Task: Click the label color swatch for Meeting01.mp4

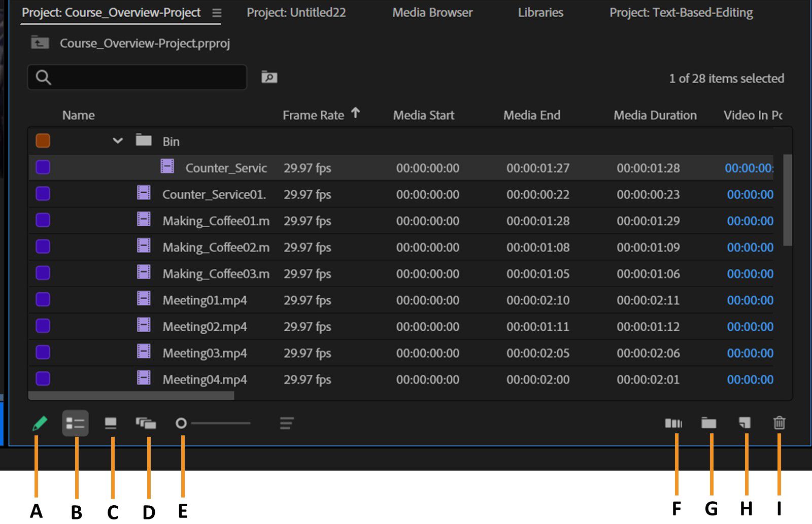Action: [x=43, y=300]
